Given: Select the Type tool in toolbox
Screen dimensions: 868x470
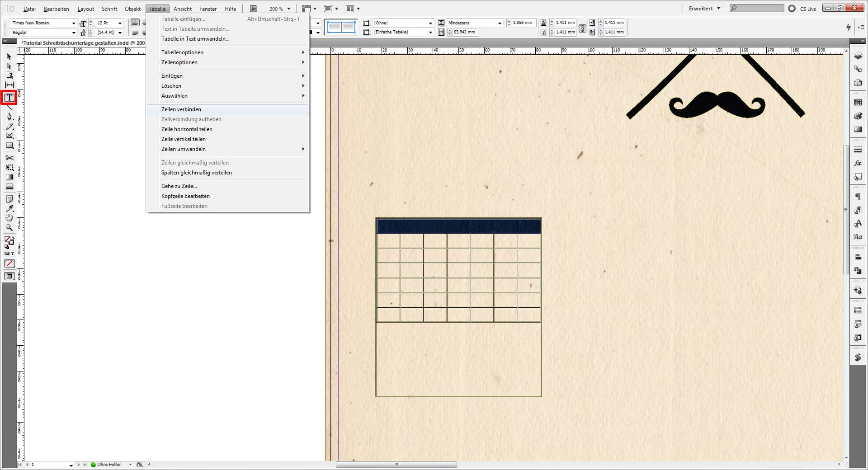Looking at the screenshot, I should pos(9,98).
